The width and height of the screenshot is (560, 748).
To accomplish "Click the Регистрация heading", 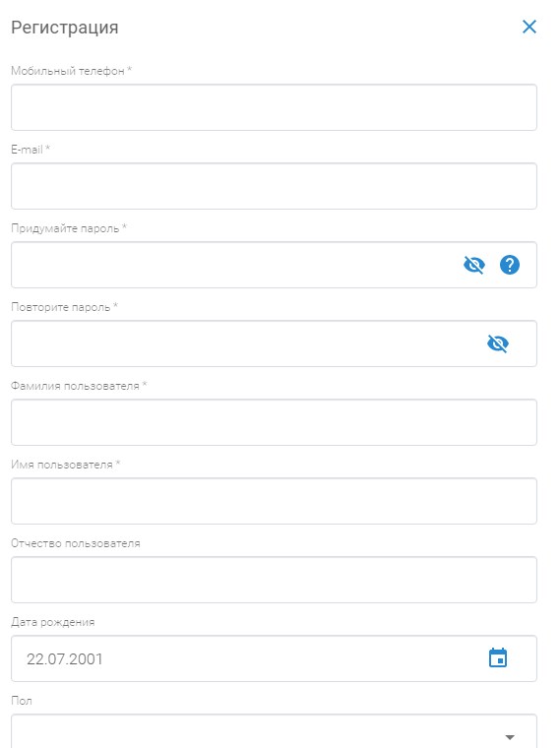I will (x=64, y=28).
